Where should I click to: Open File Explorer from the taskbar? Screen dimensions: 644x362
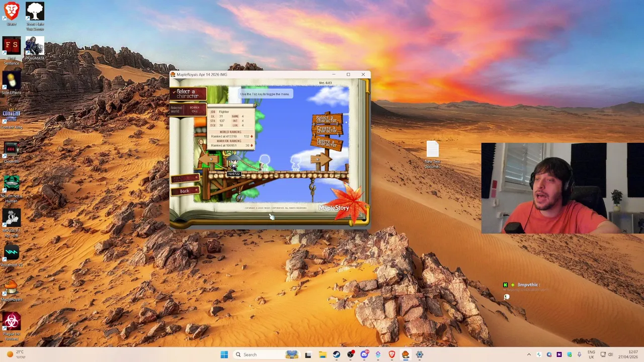tap(322, 354)
